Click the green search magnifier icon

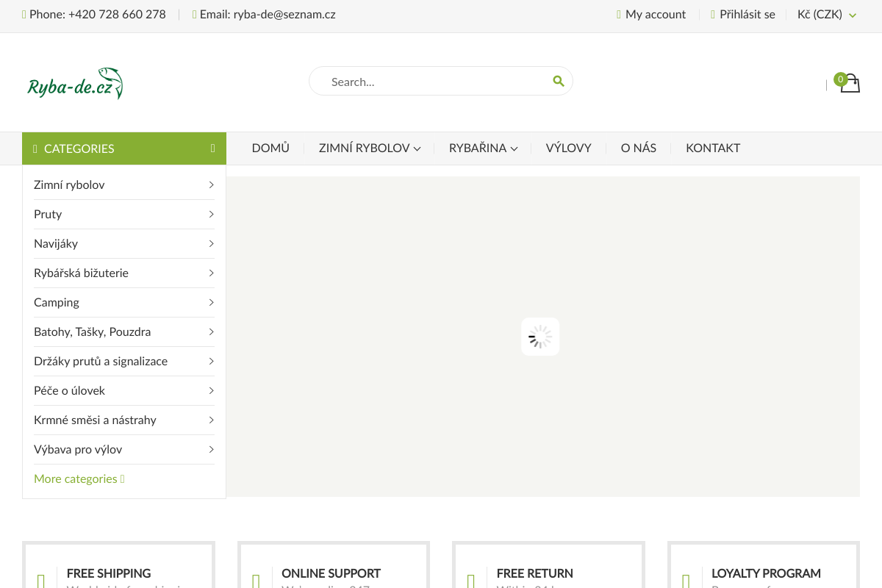pyautogui.click(x=558, y=81)
